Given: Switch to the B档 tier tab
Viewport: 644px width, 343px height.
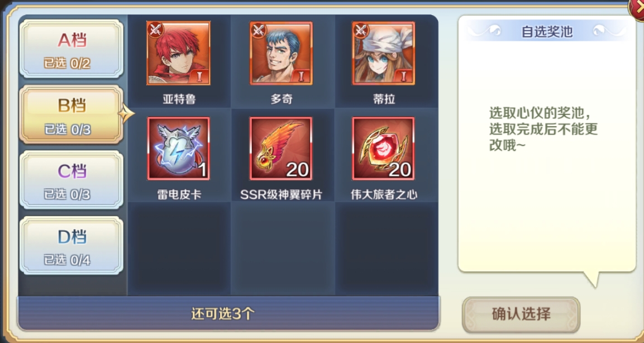Looking at the screenshot, I should pos(71,115).
